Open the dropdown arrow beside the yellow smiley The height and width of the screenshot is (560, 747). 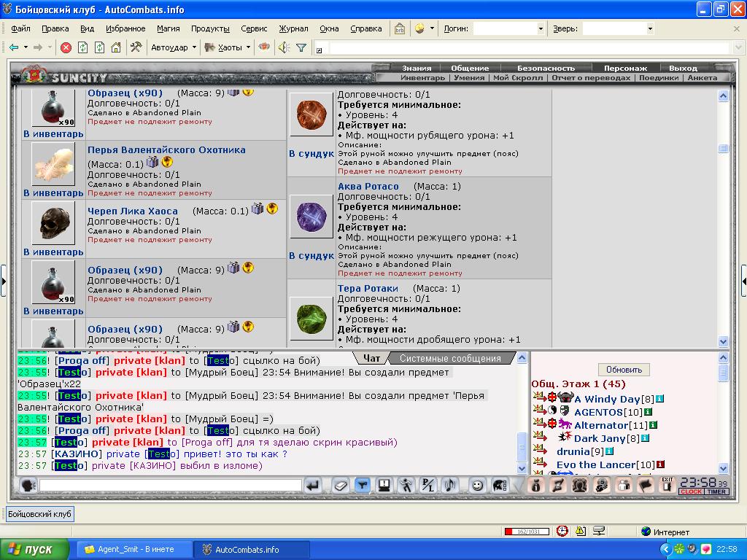432,28
